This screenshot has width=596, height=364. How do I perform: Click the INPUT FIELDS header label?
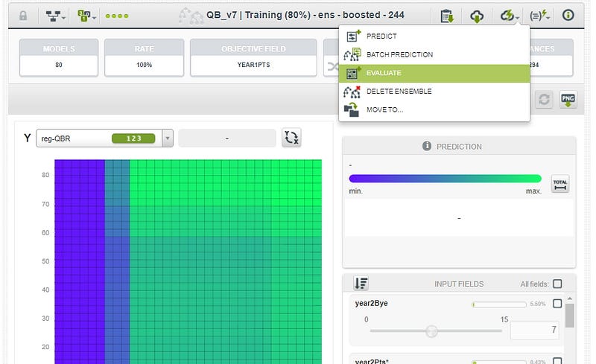coord(459,284)
